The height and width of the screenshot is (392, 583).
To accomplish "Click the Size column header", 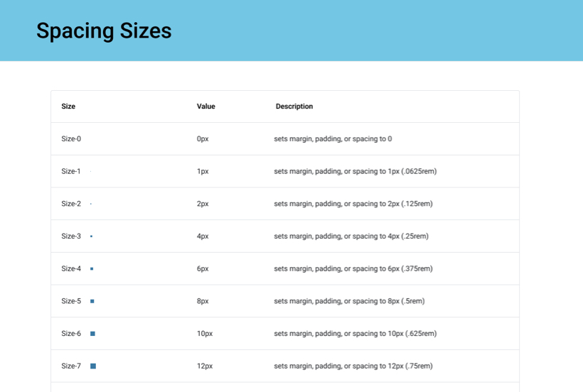I will click(68, 107).
